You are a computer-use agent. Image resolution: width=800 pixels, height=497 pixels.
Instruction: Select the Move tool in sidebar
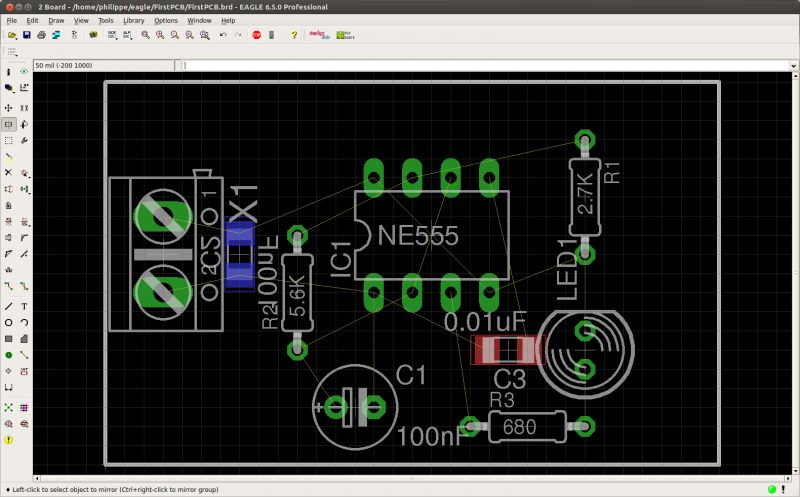(9, 107)
